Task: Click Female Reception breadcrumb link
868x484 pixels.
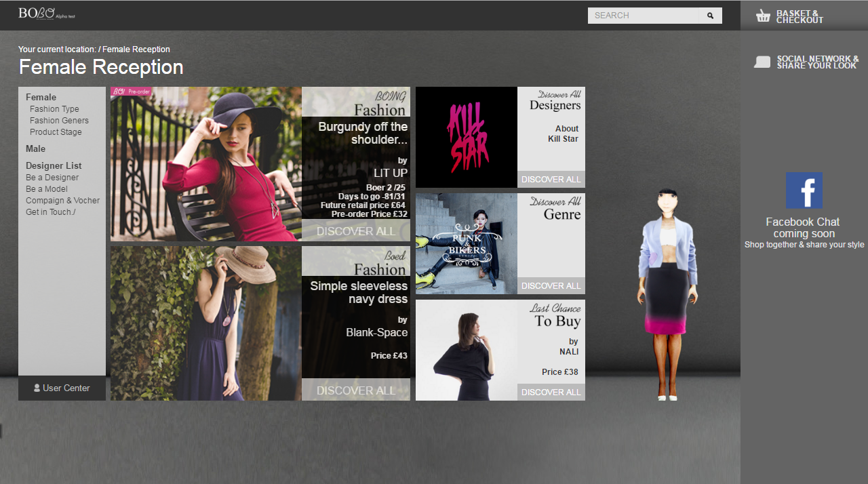Action: point(136,49)
